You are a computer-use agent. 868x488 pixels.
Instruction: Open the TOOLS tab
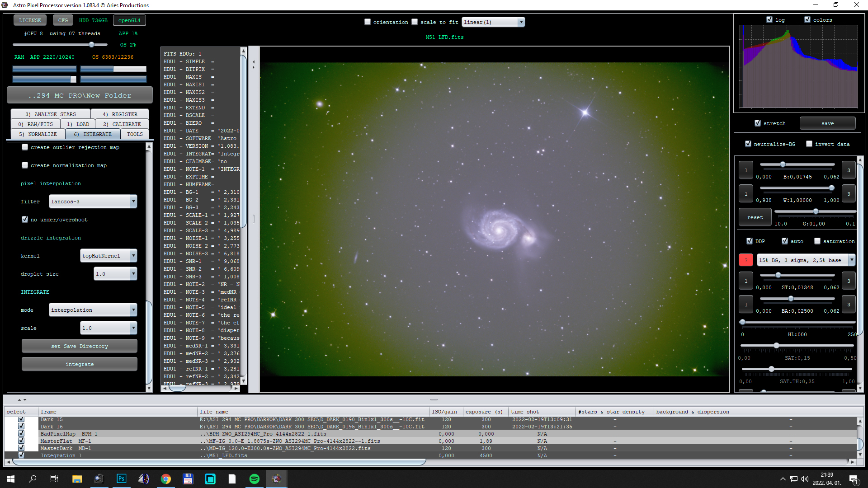(134, 134)
